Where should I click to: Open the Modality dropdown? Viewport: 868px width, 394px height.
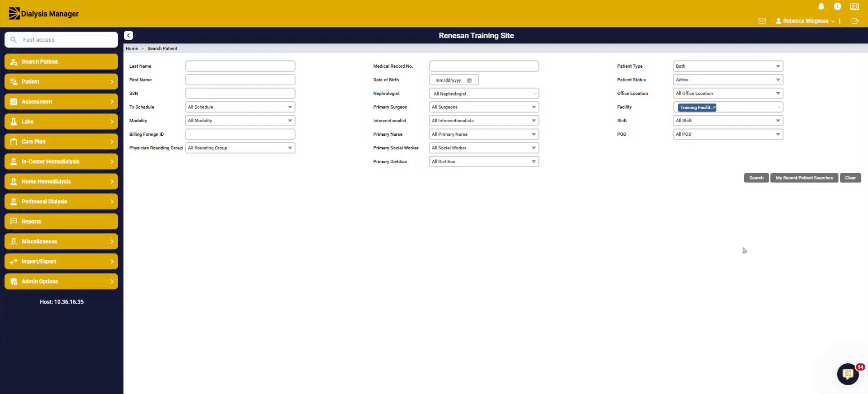coord(240,121)
